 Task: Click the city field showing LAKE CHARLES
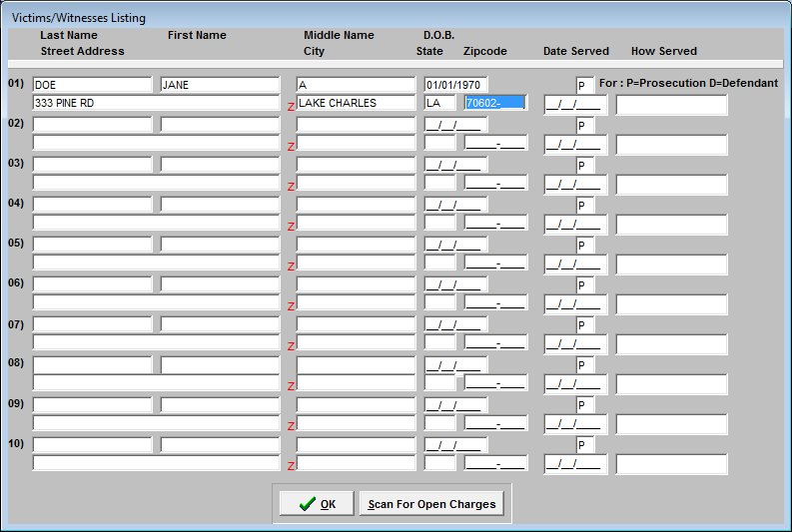tap(356, 103)
